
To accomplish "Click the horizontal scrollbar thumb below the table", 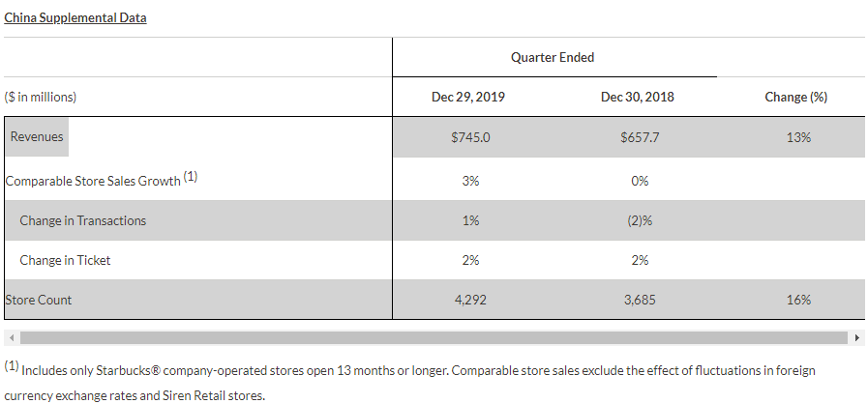I will tap(434, 337).
